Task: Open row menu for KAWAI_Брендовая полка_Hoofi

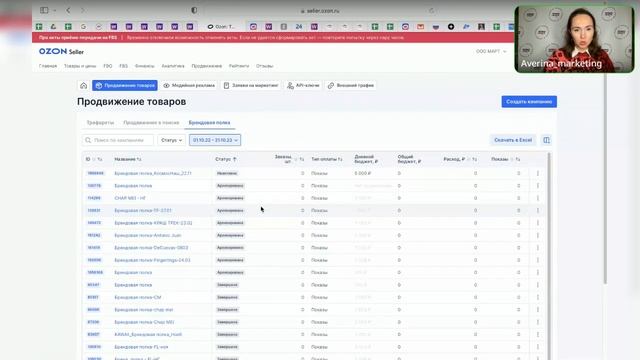Action: pyautogui.click(x=538, y=334)
